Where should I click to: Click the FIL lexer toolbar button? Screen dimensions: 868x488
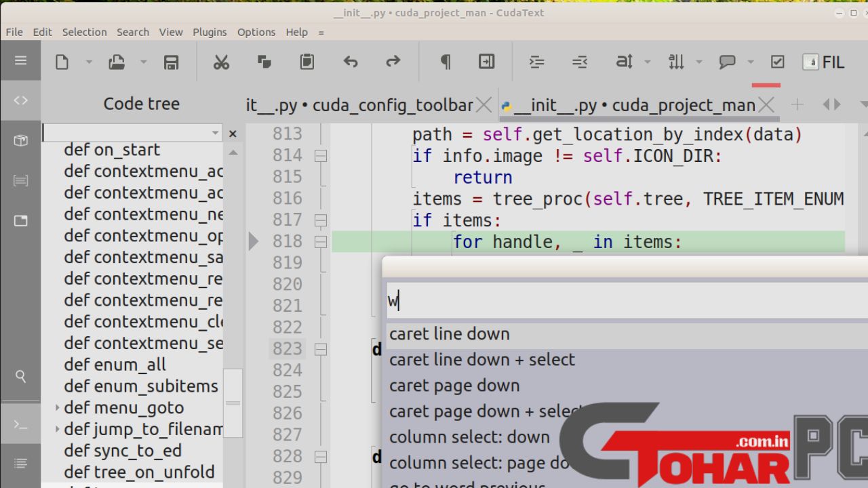[x=824, y=62]
